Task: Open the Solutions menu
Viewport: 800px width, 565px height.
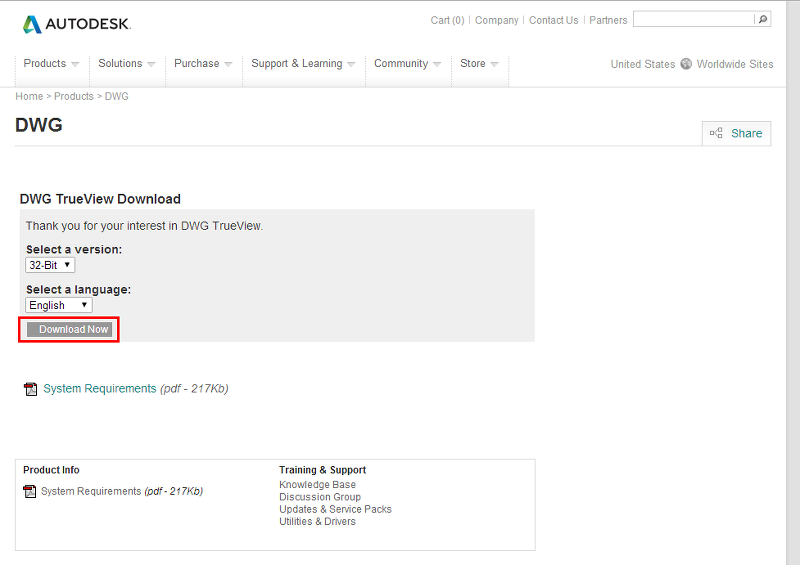Action: click(127, 64)
